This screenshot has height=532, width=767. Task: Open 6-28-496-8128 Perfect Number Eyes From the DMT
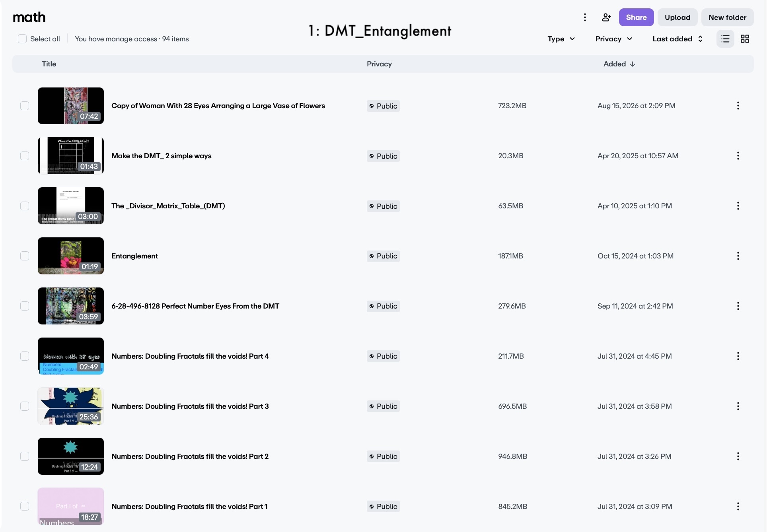coord(195,306)
